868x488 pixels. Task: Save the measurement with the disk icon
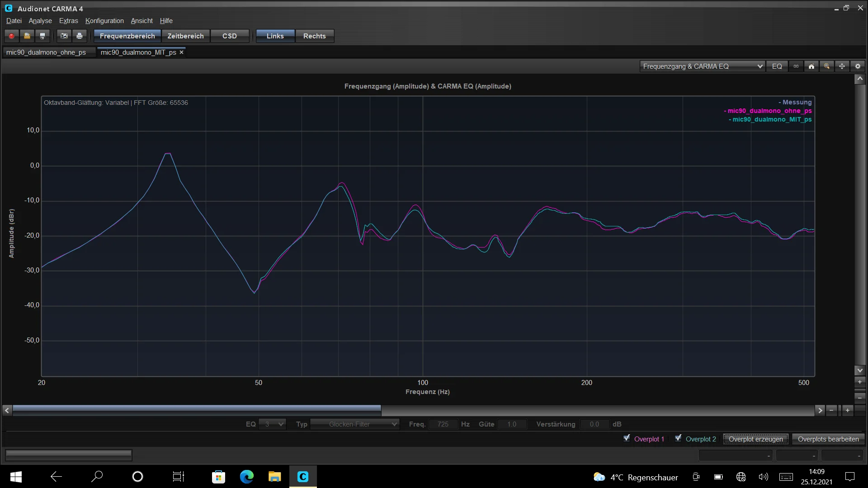pos(42,36)
